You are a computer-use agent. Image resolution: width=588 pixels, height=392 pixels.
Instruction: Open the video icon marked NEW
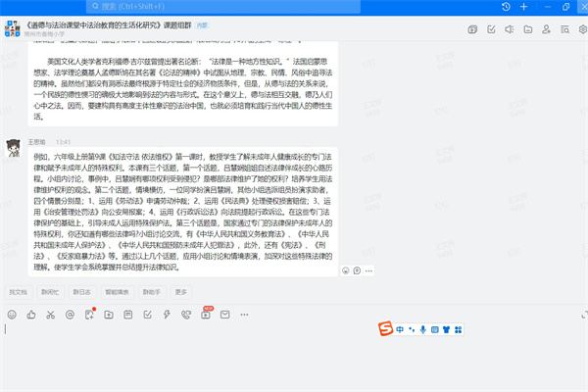pyautogui.click(x=206, y=314)
